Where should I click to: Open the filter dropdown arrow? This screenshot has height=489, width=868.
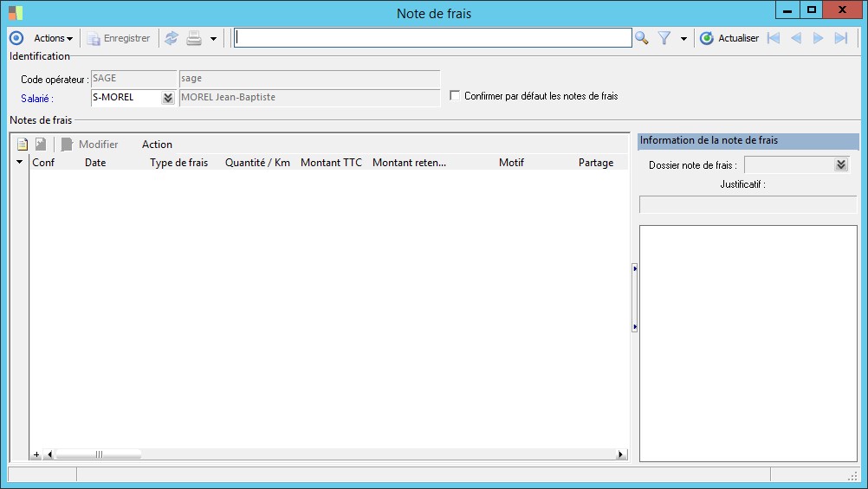pos(683,39)
